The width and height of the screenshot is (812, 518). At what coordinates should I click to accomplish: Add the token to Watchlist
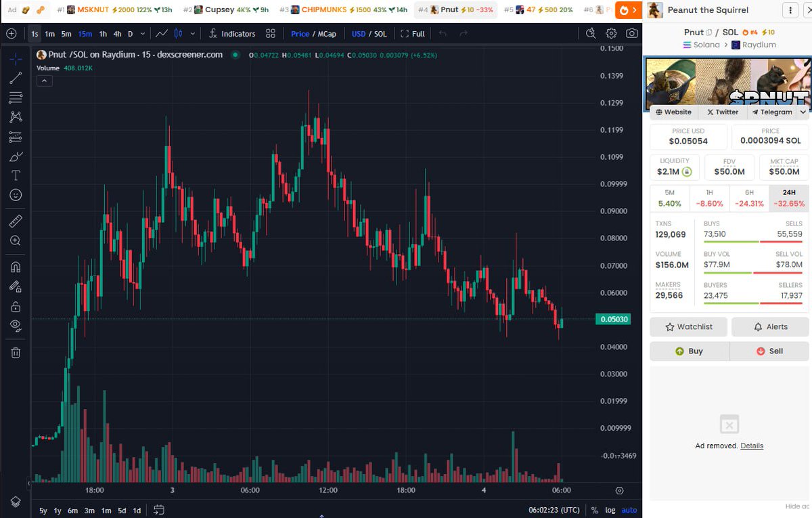tap(688, 327)
